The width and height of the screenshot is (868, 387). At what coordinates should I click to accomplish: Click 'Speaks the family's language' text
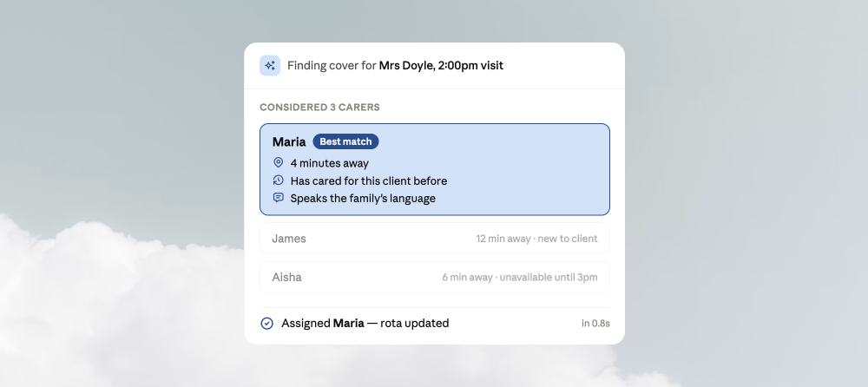pyautogui.click(x=363, y=198)
